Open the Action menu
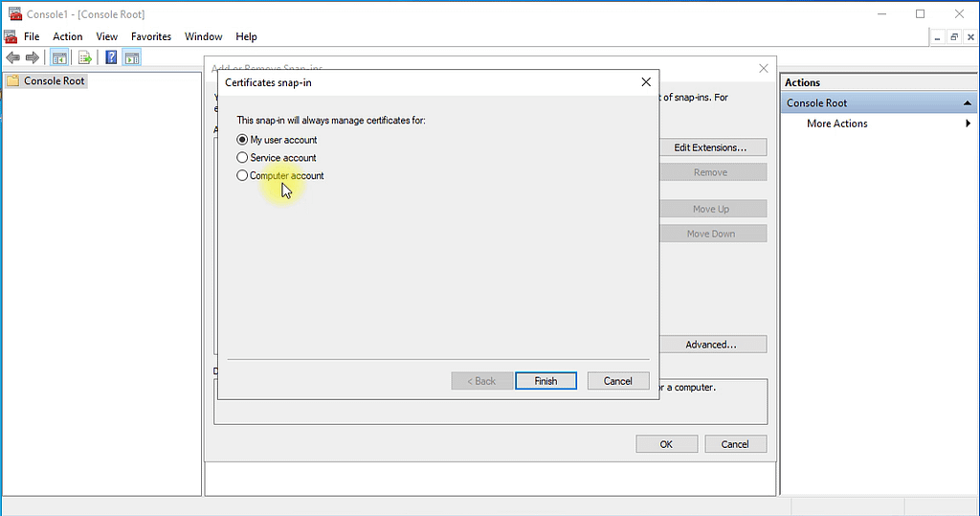This screenshot has width=980, height=516. click(x=68, y=36)
